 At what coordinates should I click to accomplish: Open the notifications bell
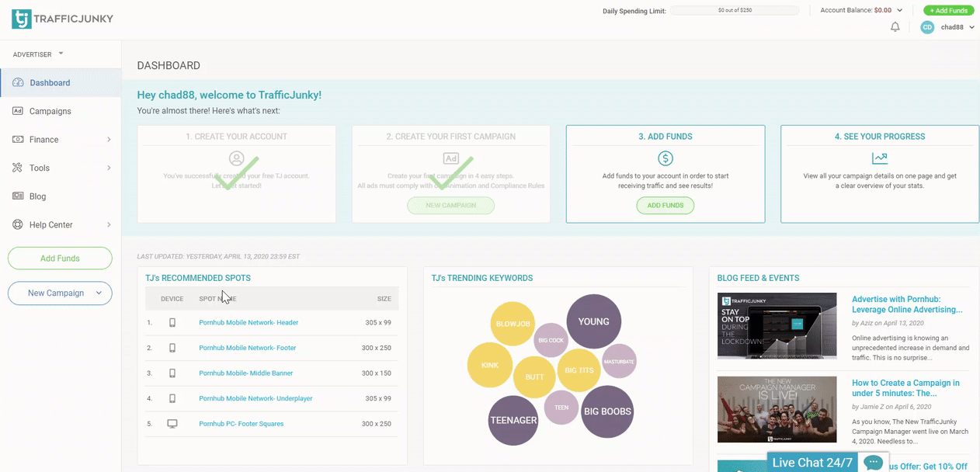(895, 27)
